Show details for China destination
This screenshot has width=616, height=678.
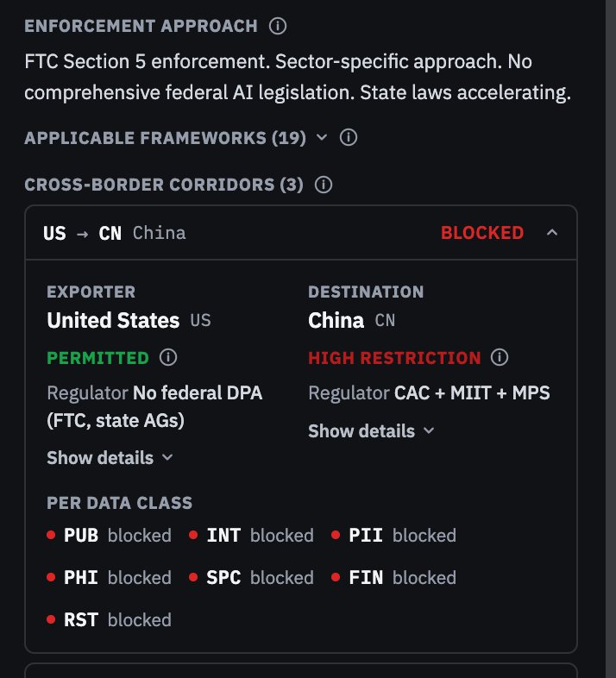[x=371, y=430]
